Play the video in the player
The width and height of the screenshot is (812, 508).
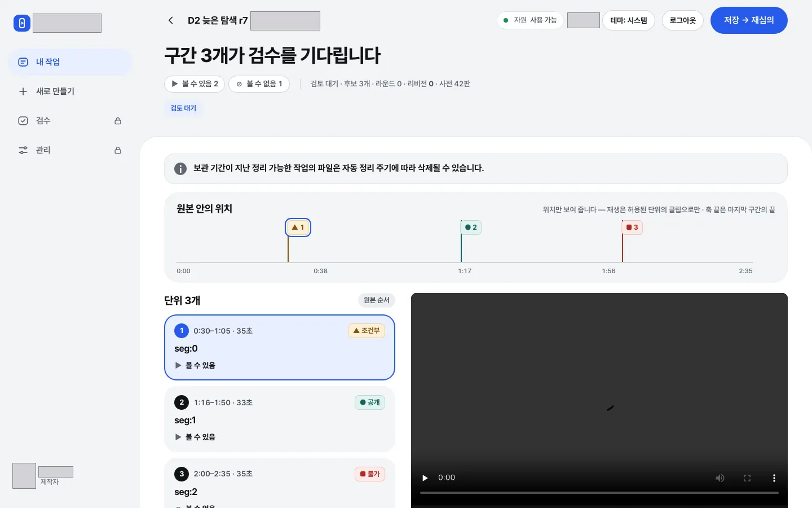425,478
